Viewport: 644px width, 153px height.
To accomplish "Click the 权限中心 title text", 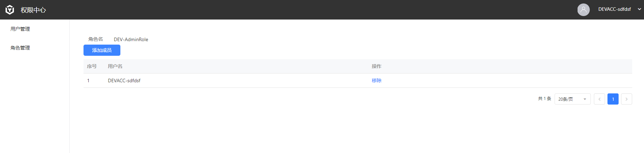I will pyautogui.click(x=33, y=10).
